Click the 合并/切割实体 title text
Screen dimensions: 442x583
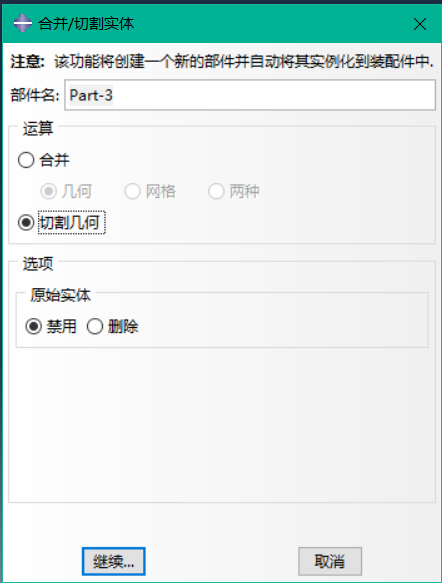pos(86,24)
